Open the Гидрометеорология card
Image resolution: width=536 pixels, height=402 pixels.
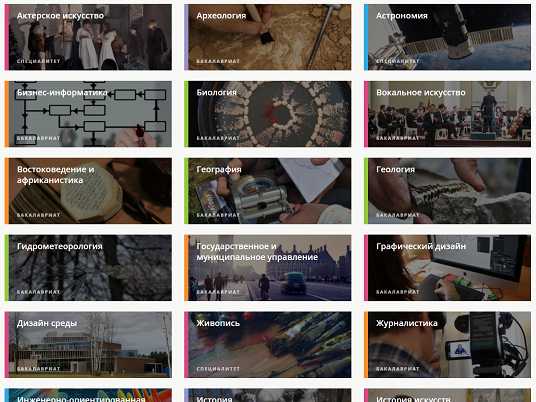coord(88,268)
